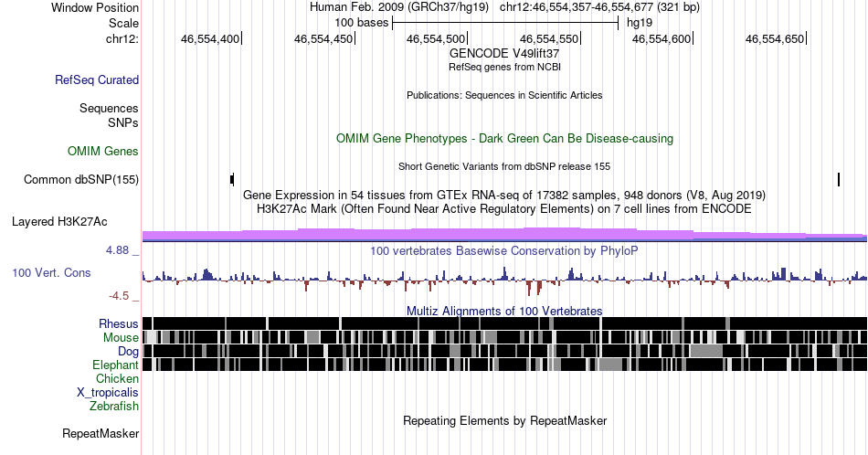
Task: Click the Mouse alignment label
Action: coord(121,338)
